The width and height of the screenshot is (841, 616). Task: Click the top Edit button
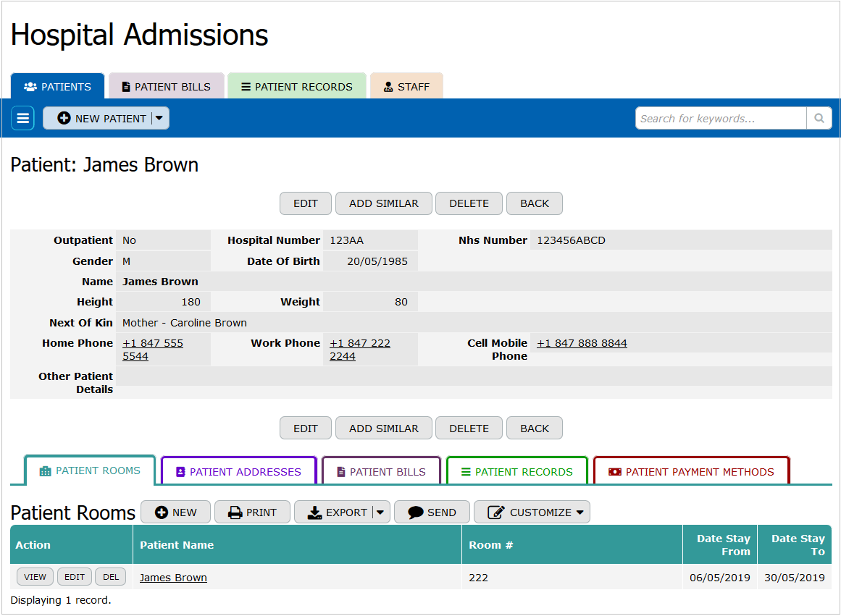(x=305, y=203)
